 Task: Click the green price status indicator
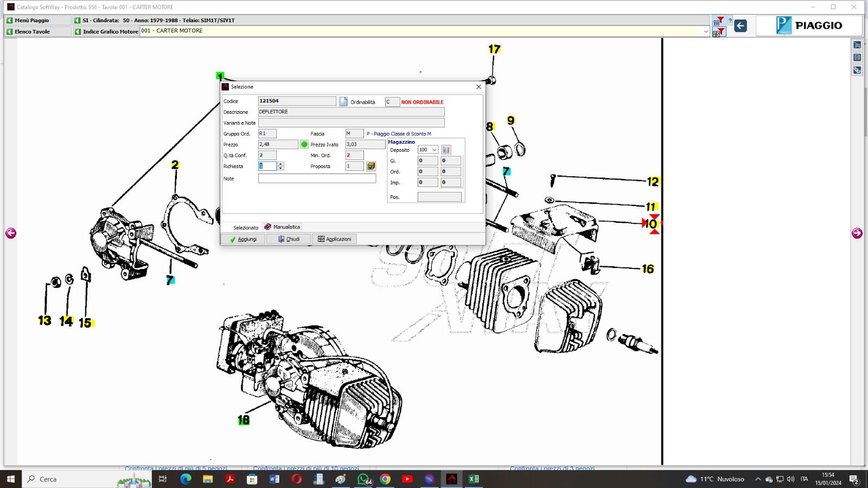click(x=304, y=144)
